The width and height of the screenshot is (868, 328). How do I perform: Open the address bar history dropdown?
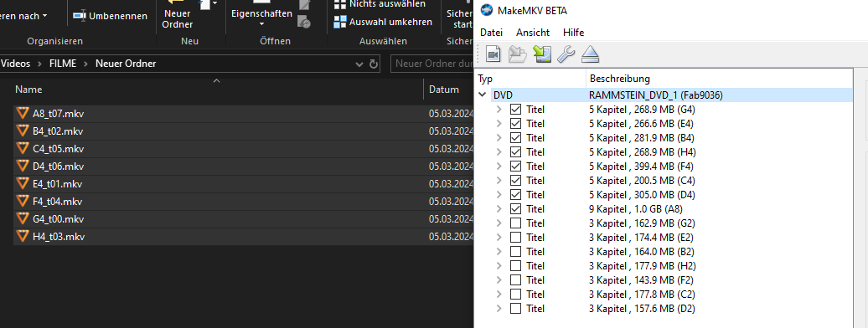pyautogui.click(x=359, y=64)
